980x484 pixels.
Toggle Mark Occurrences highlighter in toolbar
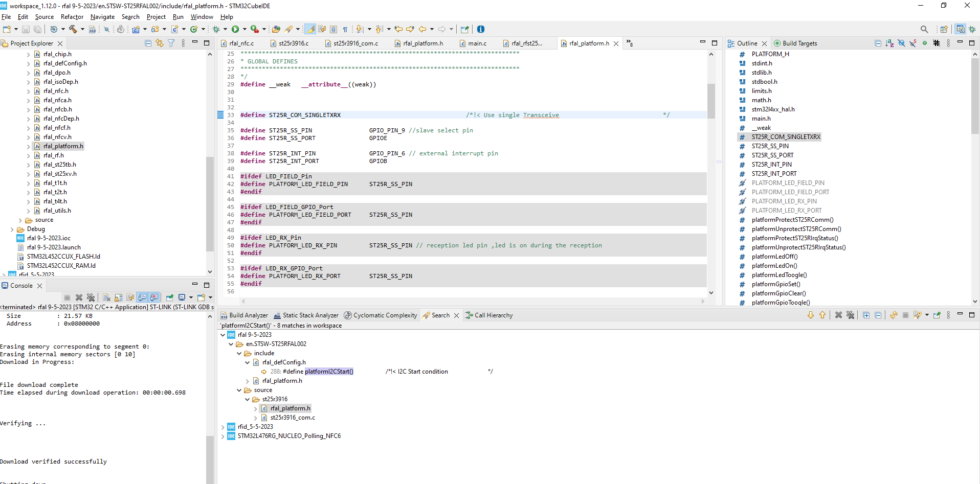click(x=310, y=29)
